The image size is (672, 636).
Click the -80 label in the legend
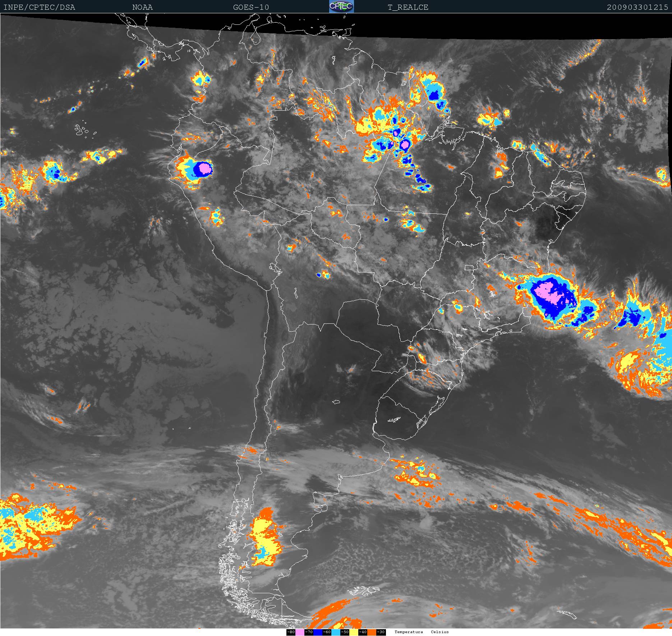coord(291,632)
